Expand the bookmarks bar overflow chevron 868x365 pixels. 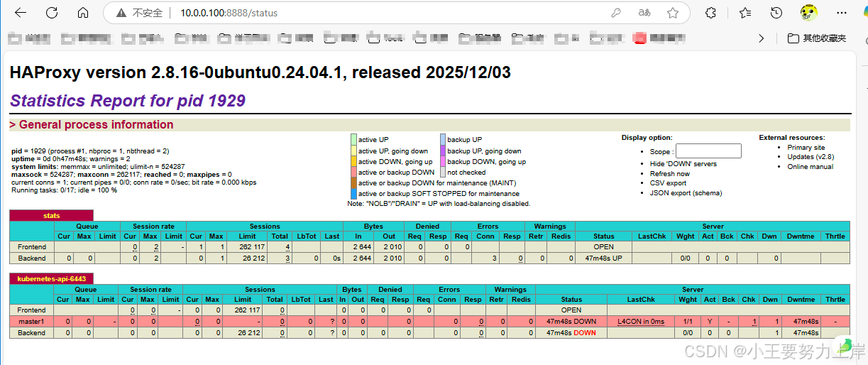coord(762,38)
